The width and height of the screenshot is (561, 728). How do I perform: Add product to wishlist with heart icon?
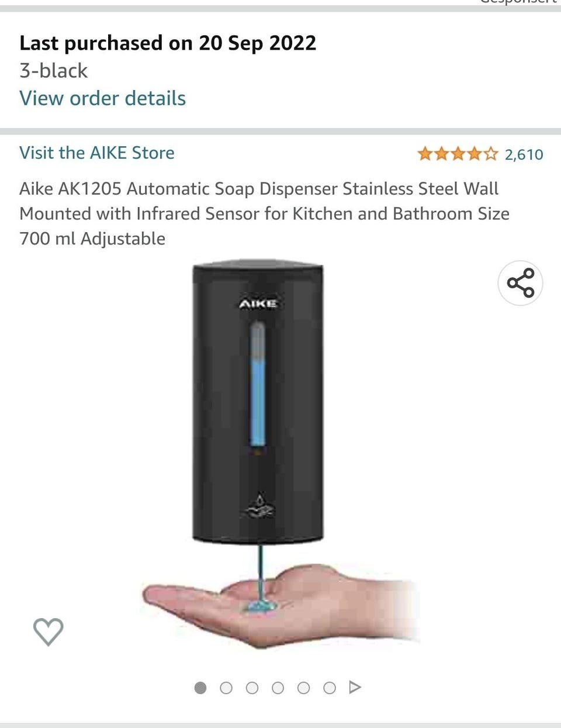click(48, 632)
